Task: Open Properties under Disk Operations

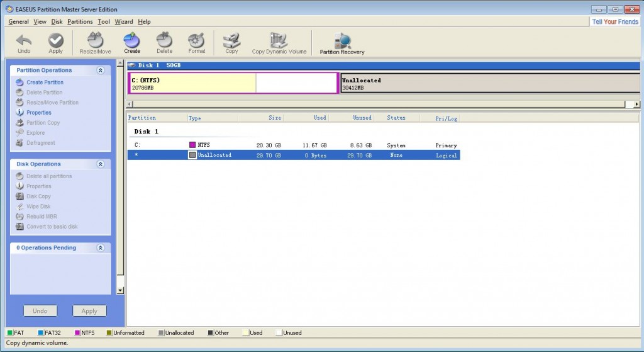Action: click(x=39, y=186)
